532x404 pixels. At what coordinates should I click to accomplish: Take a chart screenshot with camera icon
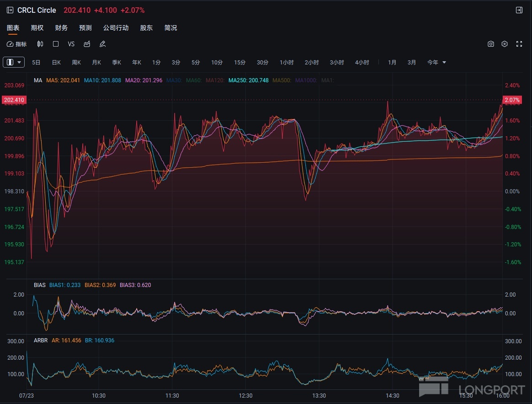click(490, 44)
